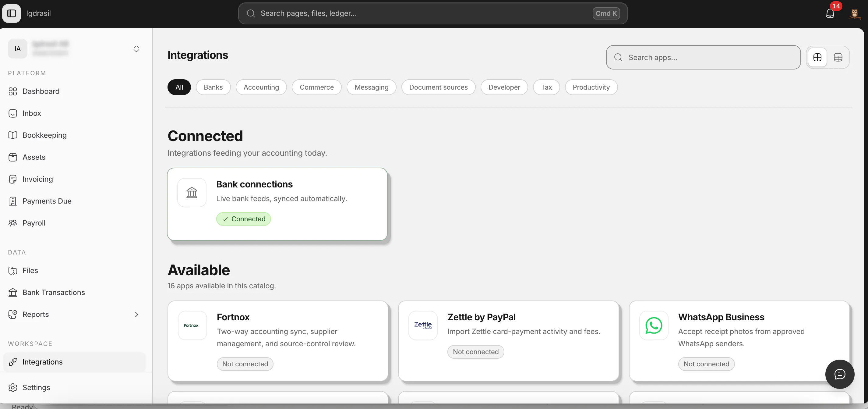Click the Dashboard grid icon
Screen dimensions: 868x409
tap(13, 91)
